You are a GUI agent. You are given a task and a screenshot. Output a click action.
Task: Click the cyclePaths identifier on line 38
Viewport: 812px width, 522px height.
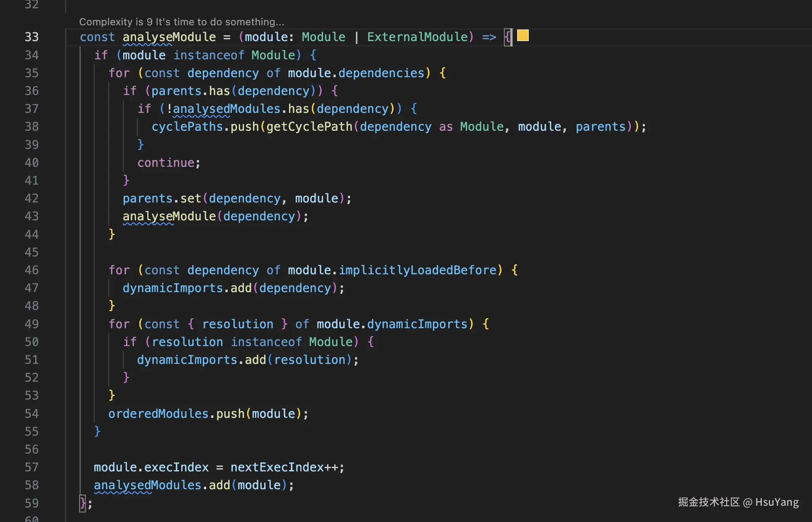coord(187,127)
